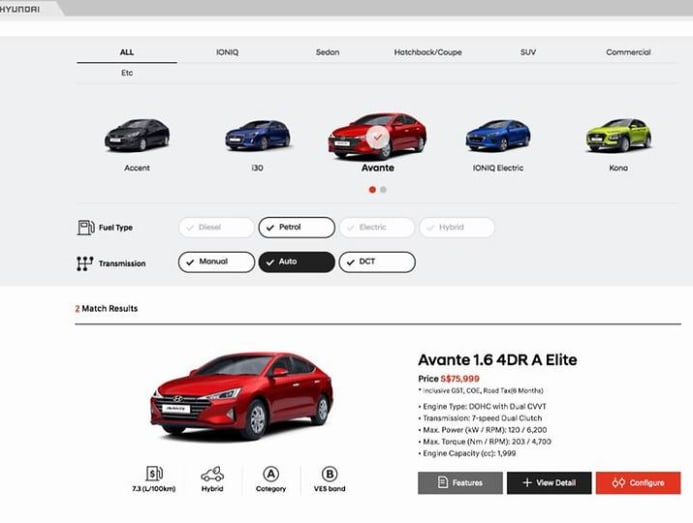The height and width of the screenshot is (523, 693).
Task: Click the Category A circle icon
Action: coord(270,474)
